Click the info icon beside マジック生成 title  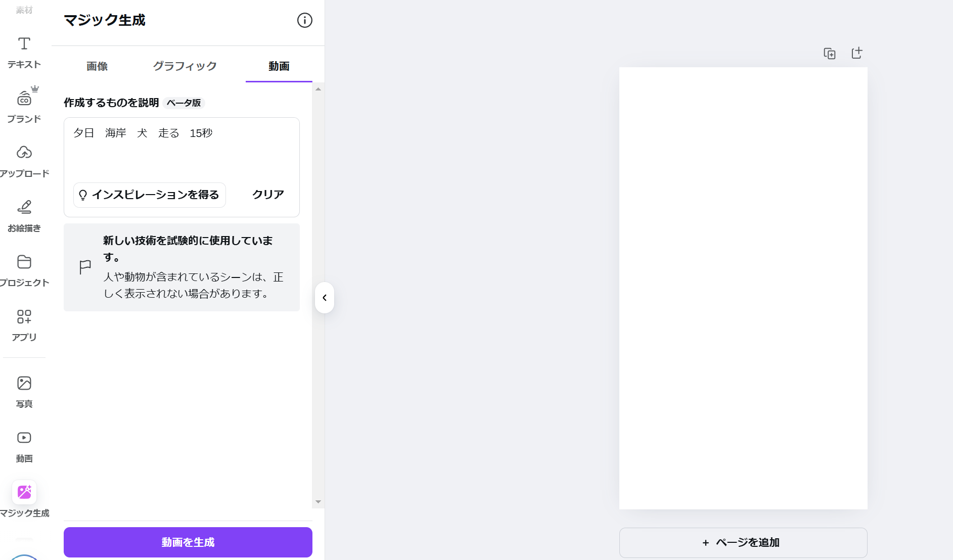point(304,20)
